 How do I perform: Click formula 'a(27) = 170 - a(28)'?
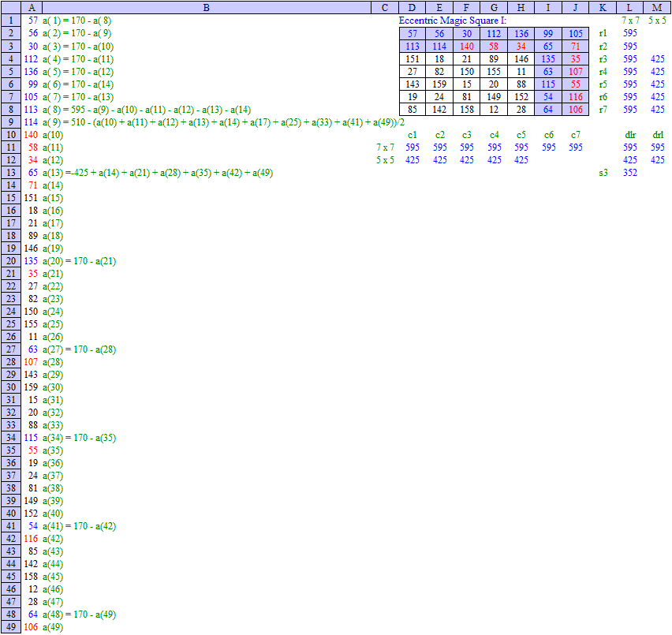coord(80,349)
